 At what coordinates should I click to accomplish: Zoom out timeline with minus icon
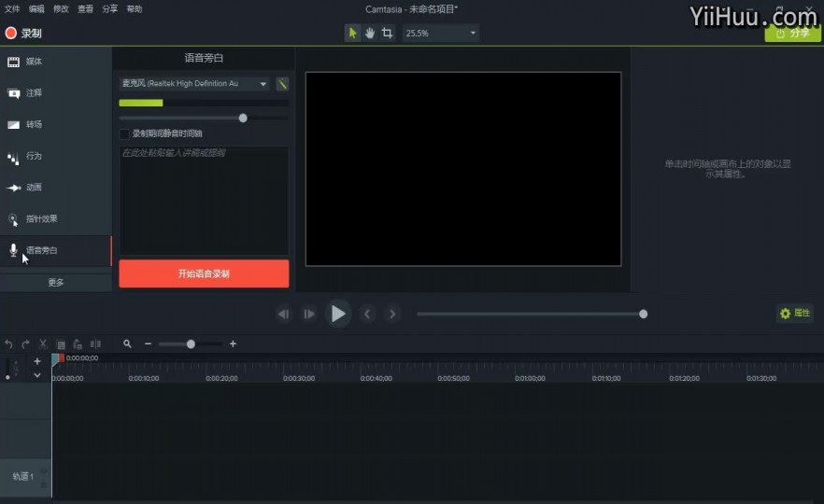148,343
